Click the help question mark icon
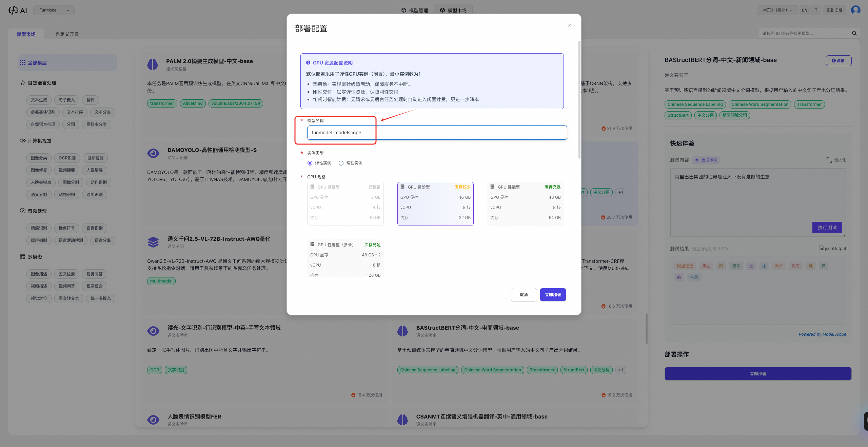This screenshot has width=868, height=447. [816, 10]
